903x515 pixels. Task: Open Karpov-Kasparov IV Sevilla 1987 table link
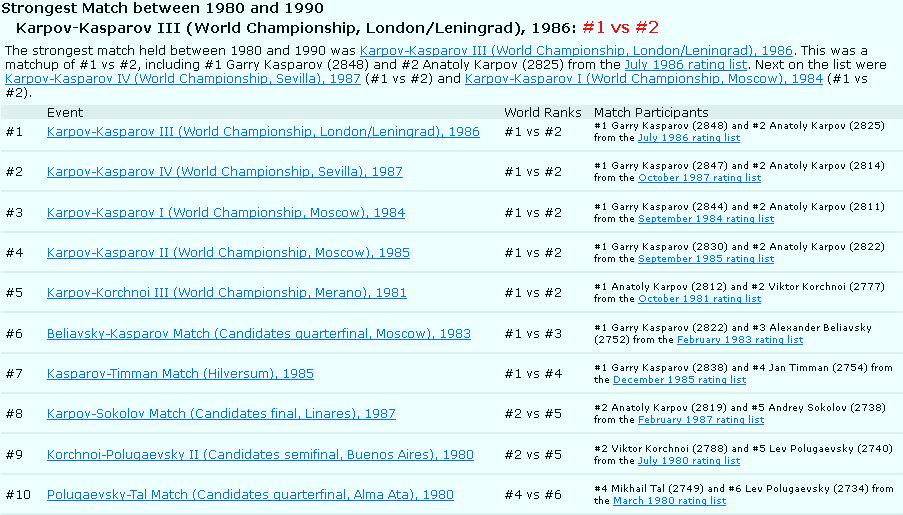coord(224,172)
